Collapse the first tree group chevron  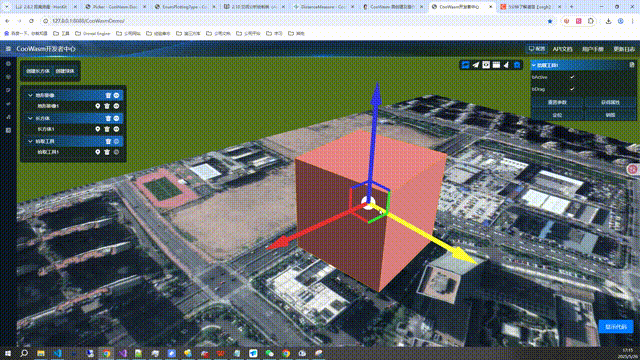point(30,95)
